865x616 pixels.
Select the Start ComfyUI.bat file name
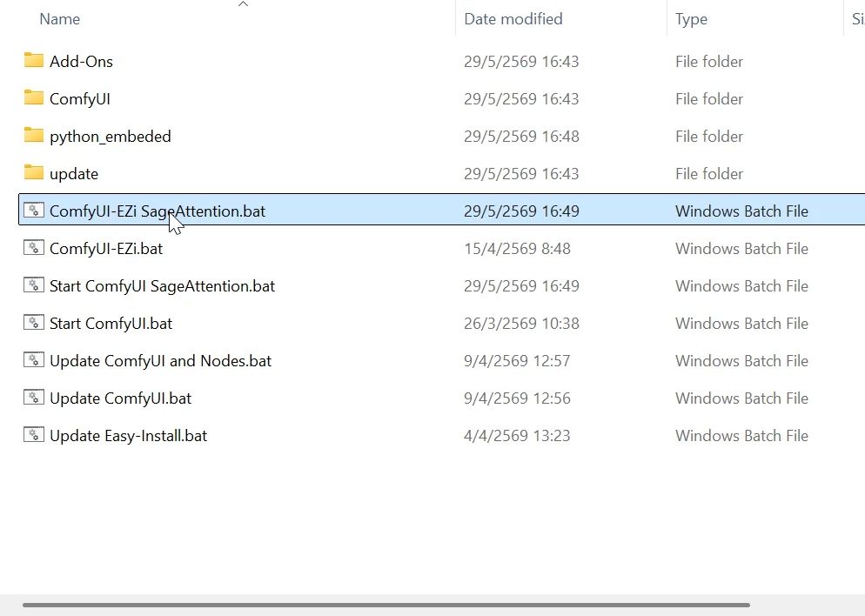pyautogui.click(x=111, y=324)
